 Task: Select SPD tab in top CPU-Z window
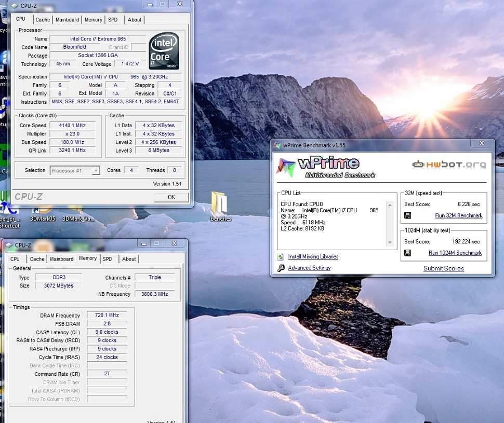pos(113,20)
